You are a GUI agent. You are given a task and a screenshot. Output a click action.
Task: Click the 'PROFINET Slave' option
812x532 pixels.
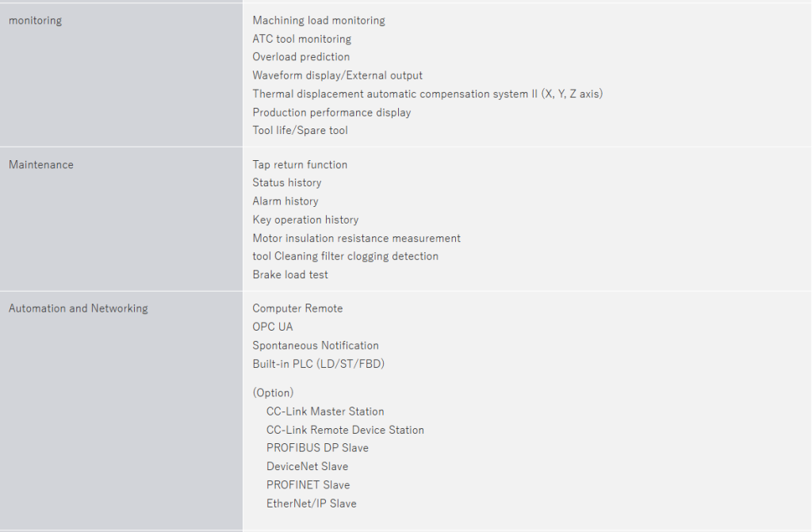point(308,484)
